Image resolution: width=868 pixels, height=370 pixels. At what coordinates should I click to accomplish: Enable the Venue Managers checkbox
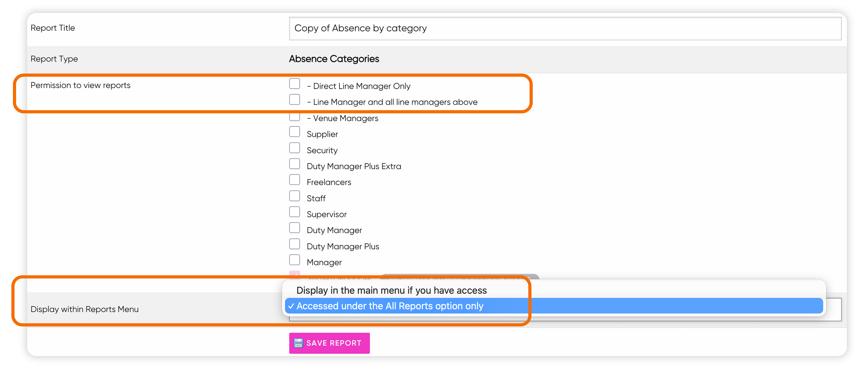pos(295,117)
